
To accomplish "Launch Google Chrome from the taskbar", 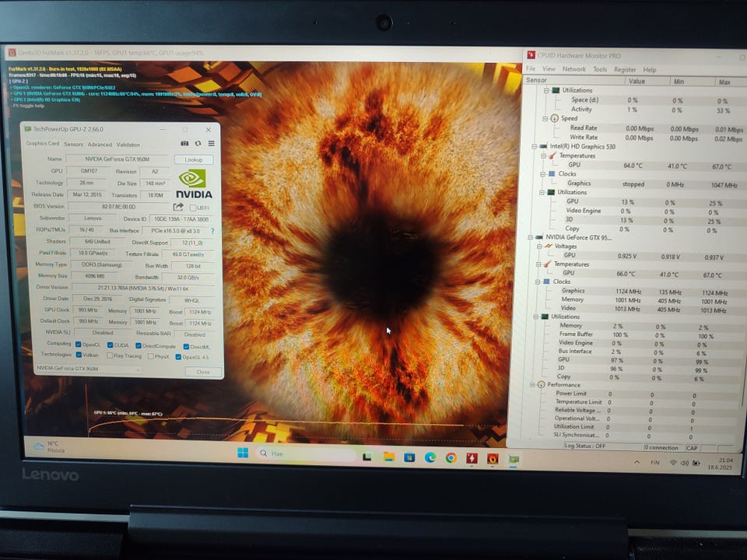I will pos(451,458).
